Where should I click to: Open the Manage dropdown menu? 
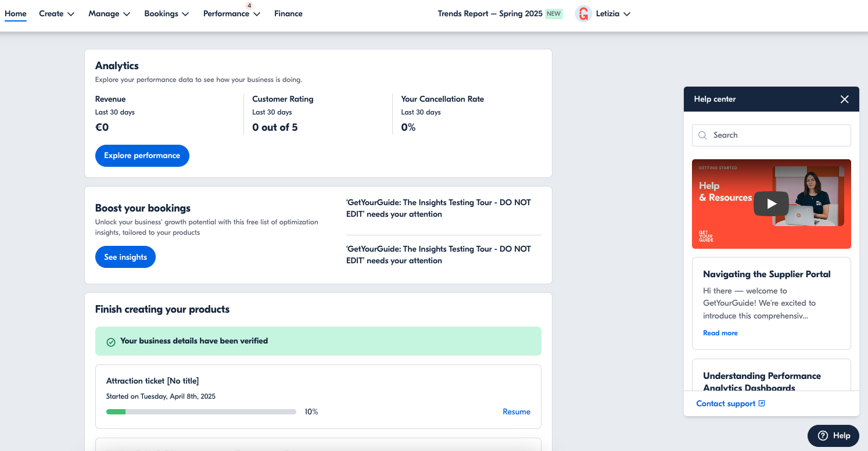[109, 14]
